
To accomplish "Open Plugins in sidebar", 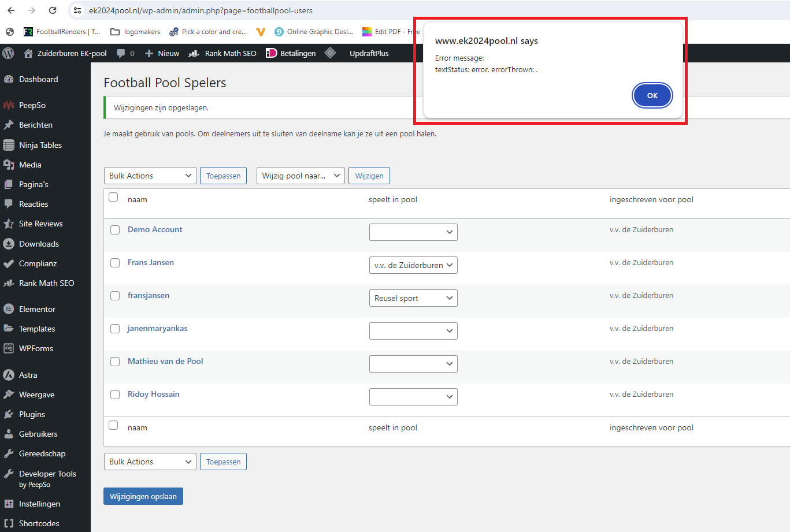I will click(45, 414).
